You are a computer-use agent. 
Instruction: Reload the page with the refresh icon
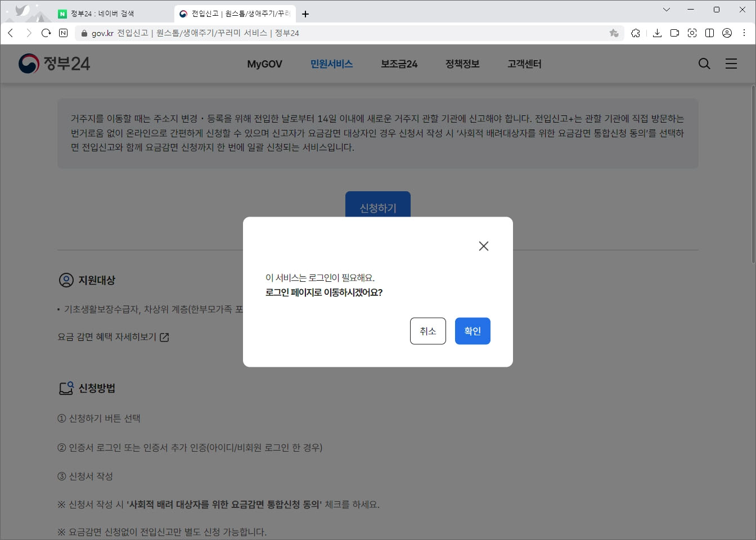click(x=46, y=33)
